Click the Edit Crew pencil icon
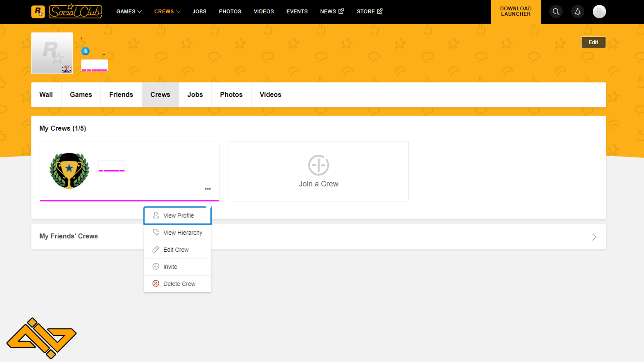 click(x=156, y=249)
